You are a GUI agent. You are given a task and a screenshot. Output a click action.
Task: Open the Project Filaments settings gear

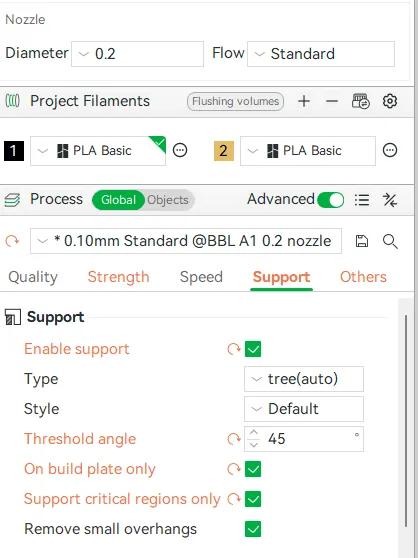pyautogui.click(x=390, y=101)
